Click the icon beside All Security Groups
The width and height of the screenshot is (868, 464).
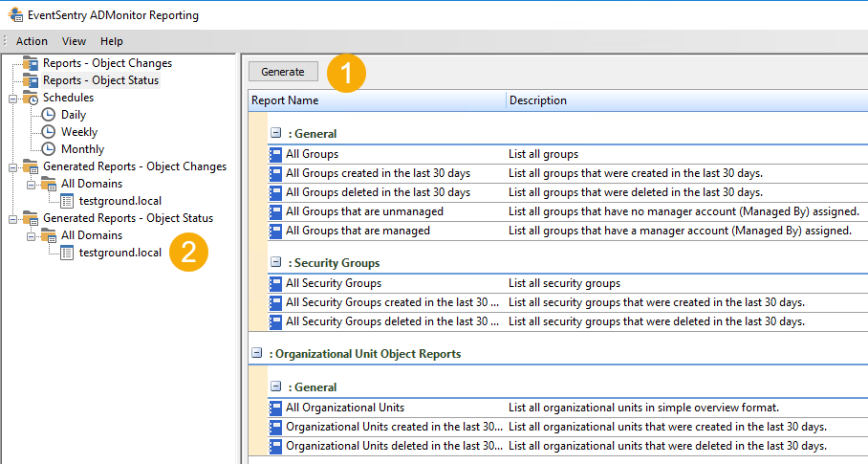[x=275, y=283]
